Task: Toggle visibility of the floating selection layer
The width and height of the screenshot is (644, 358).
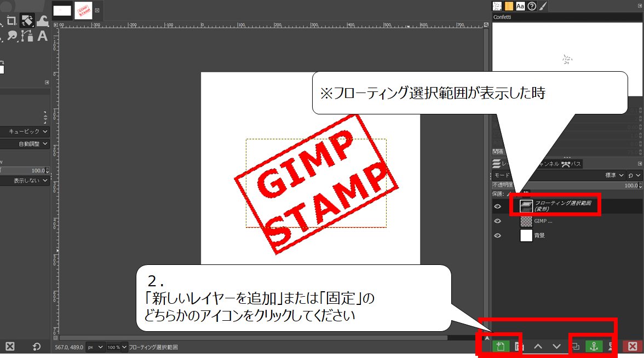Action: (x=497, y=206)
